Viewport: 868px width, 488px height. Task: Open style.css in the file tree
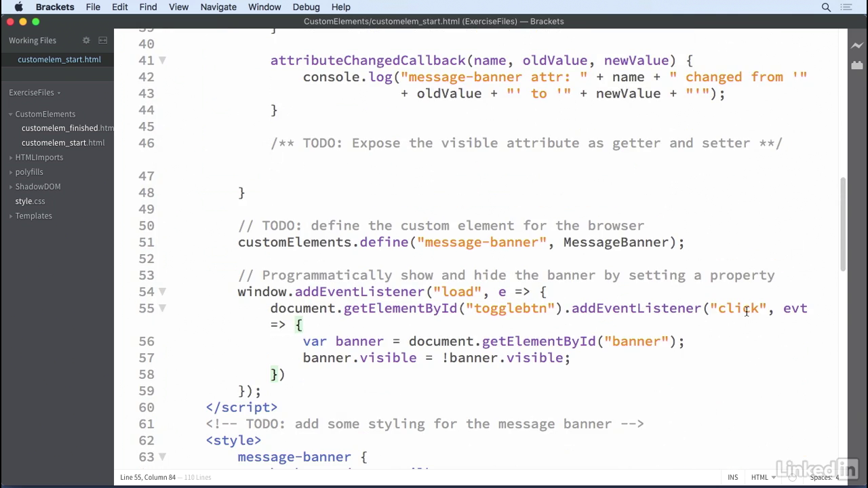tap(30, 201)
